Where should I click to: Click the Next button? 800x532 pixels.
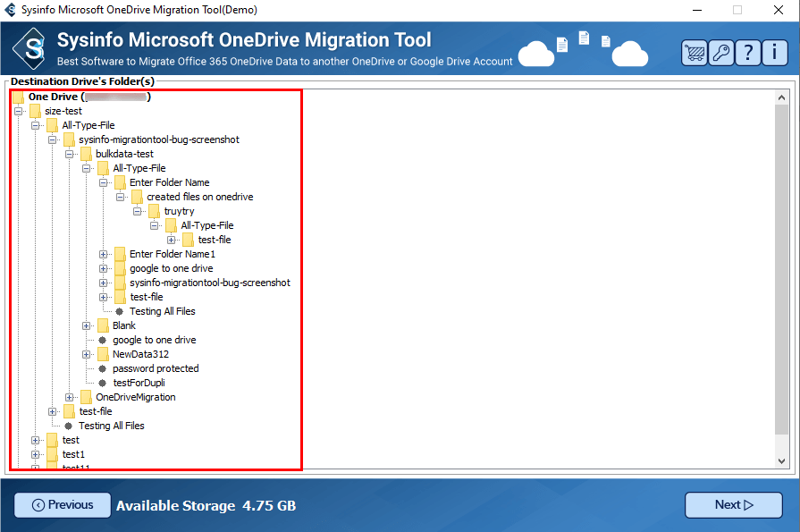[x=734, y=505]
